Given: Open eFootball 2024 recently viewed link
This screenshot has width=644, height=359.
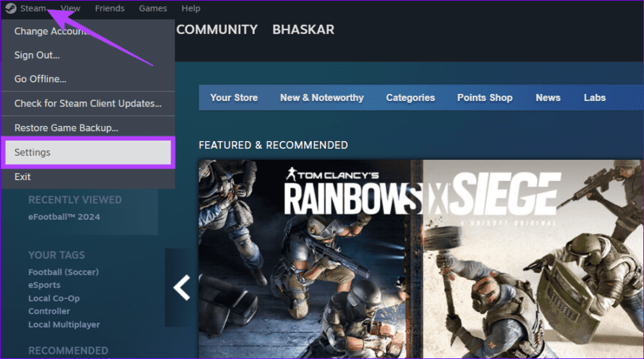Looking at the screenshot, I should pyautogui.click(x=64, y=217).
